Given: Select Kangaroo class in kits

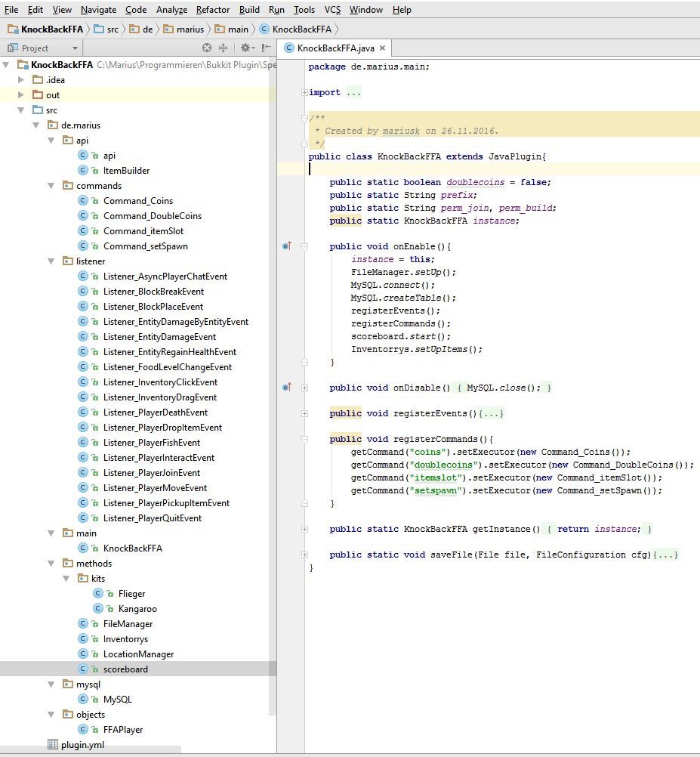Looking at the screenshot, I should point(137,608).
